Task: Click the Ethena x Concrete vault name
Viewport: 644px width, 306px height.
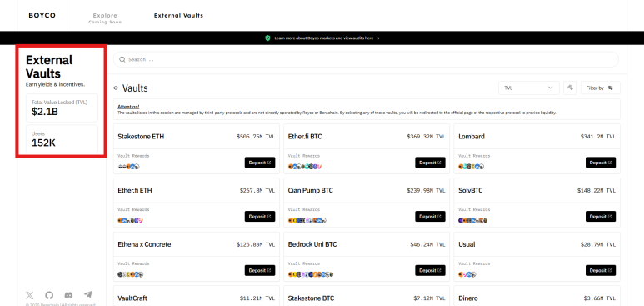Action: click(144, 244)
